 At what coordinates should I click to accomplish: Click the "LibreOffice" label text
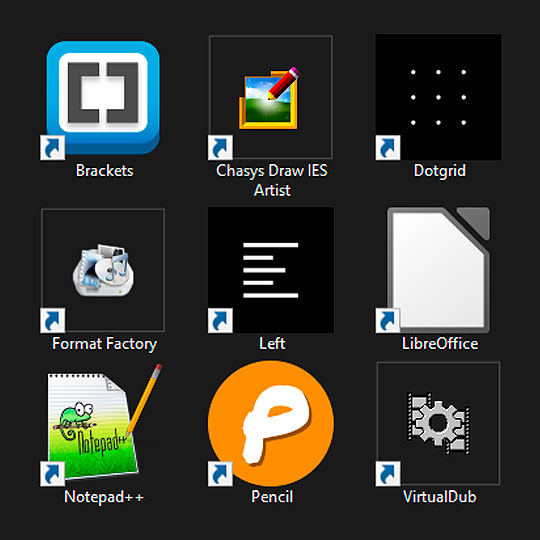click(440, 343)
